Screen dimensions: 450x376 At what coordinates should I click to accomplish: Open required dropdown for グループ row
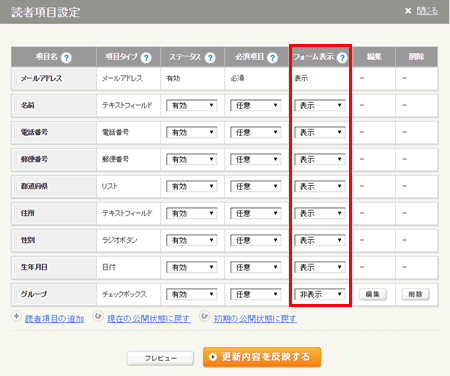(256, 294)
